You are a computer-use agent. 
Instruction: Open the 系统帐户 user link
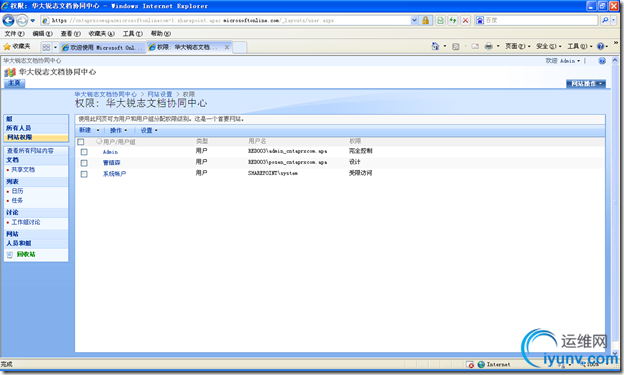point(114,174)
